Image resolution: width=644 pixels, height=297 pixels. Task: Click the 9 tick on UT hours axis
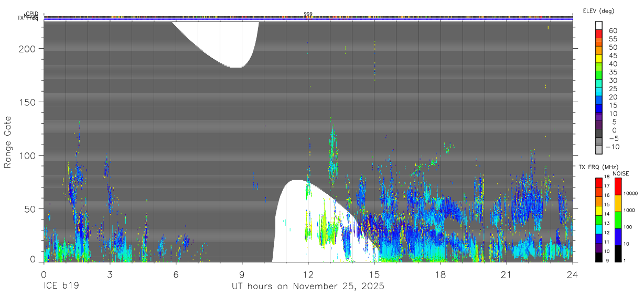click(242, 274)
